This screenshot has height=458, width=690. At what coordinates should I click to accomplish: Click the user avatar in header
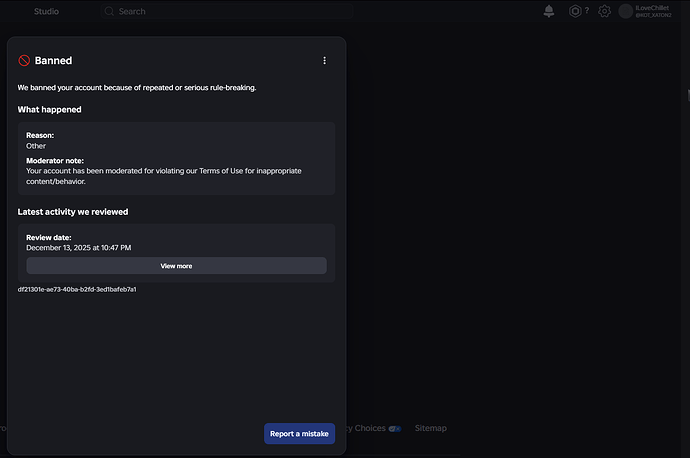point(625,11)
